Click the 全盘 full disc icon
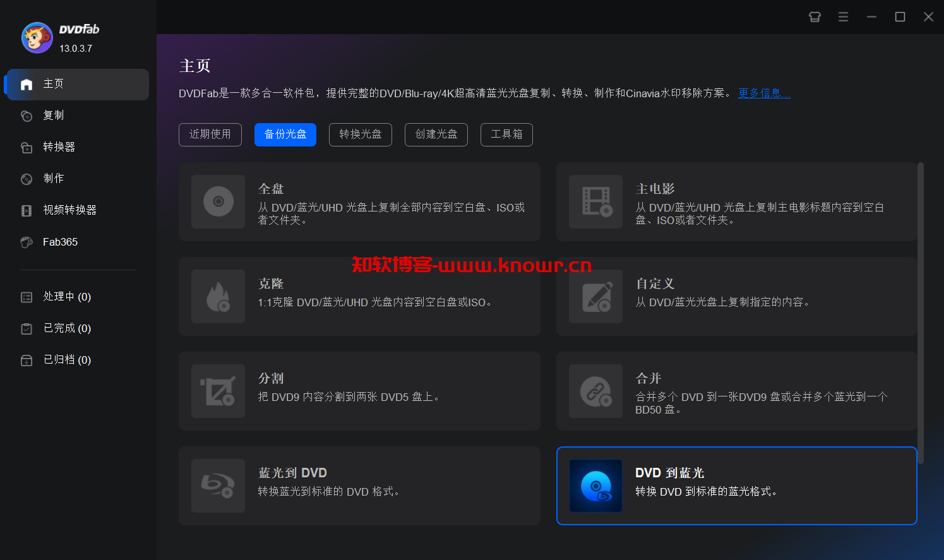 point(218,201)
